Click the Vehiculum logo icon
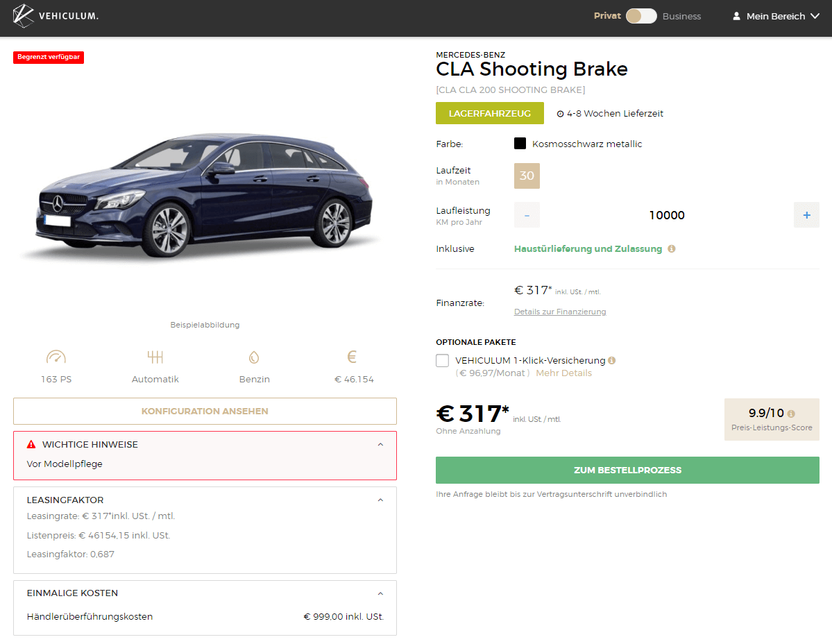This screenshot has height=644, width=832. [x=24, y=16]
